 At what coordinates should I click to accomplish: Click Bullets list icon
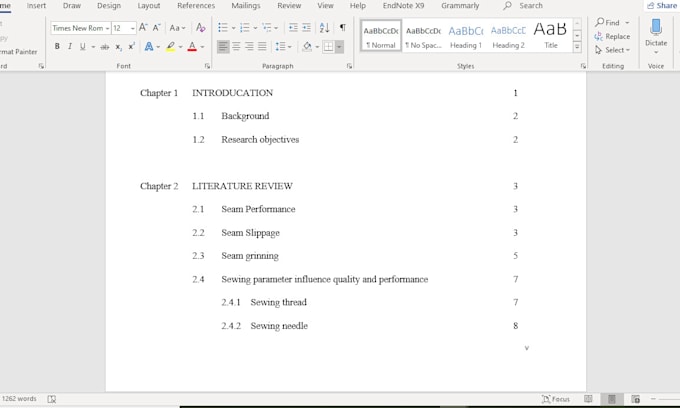(x=223, y=28)
